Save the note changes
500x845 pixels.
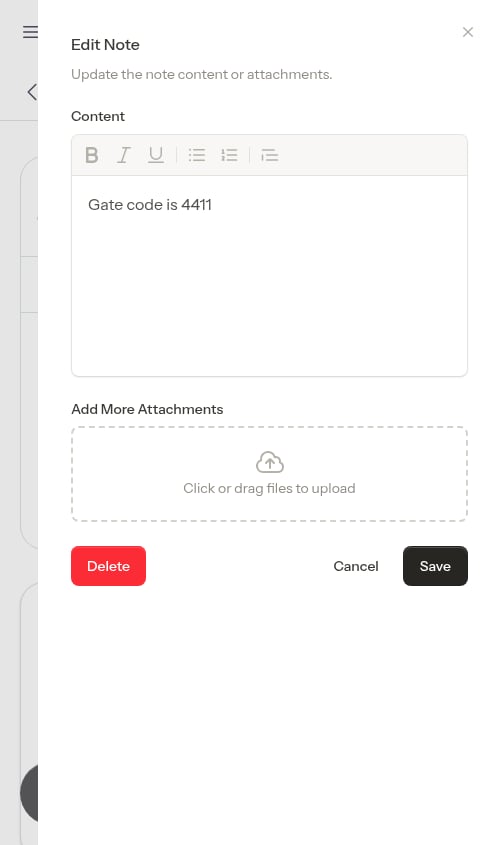435,566
